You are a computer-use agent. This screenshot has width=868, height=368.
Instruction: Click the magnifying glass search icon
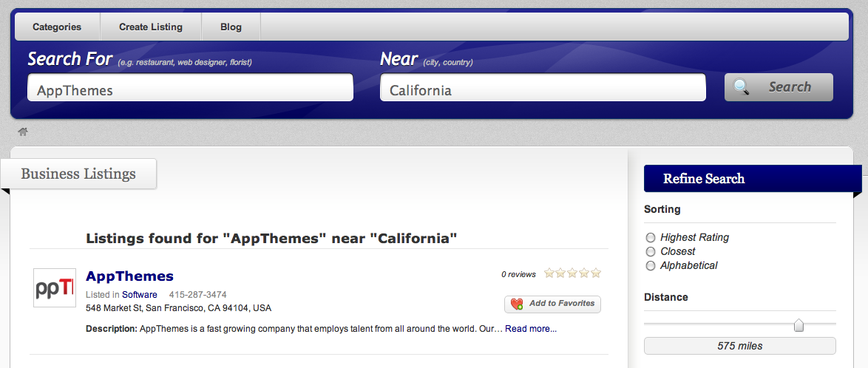742,87
